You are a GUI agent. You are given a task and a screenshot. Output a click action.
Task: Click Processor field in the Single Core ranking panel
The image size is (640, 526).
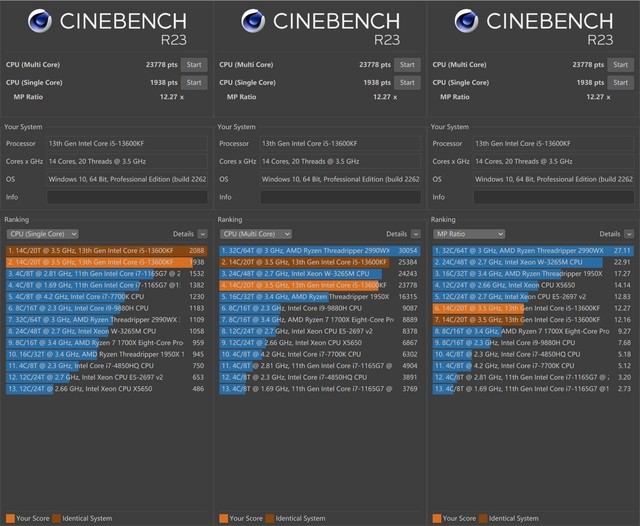point(127,144)
